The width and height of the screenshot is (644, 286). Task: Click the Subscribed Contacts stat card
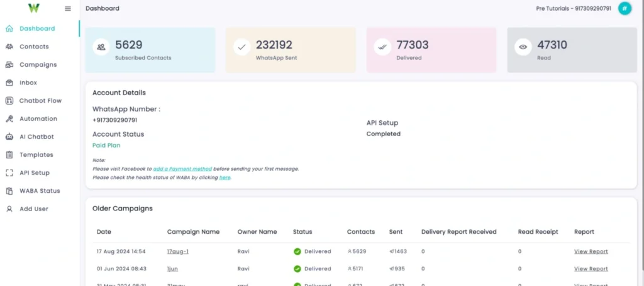point(150,50)
